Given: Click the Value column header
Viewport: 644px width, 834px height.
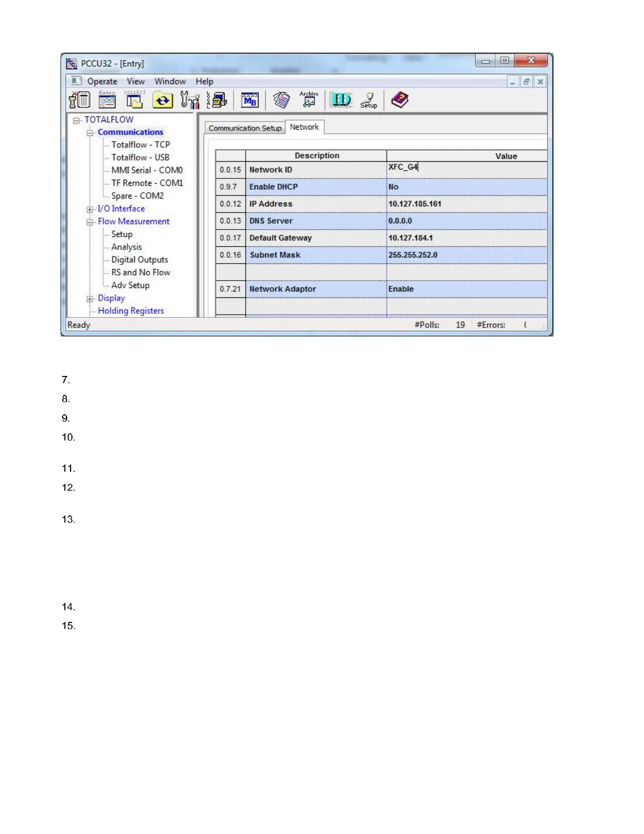Looking at the screenshot, I should coord(467,156).
